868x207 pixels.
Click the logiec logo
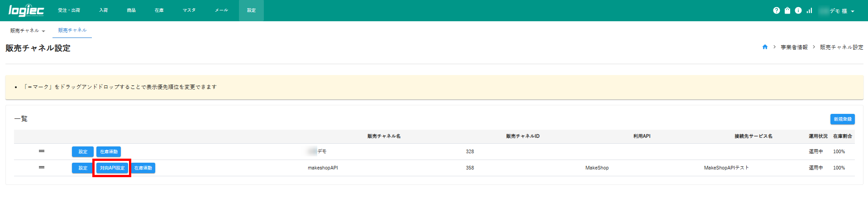[26, 10]
